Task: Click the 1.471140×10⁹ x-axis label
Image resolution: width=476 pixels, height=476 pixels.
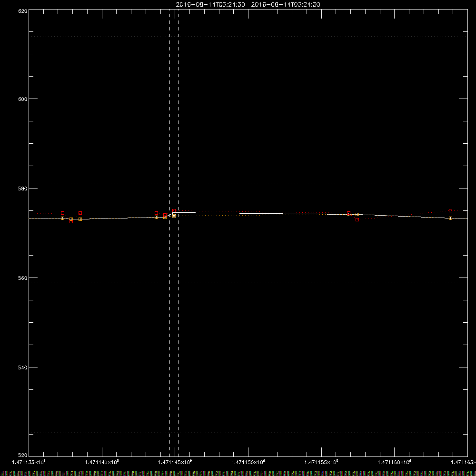Action: click(x=102, y=462)
